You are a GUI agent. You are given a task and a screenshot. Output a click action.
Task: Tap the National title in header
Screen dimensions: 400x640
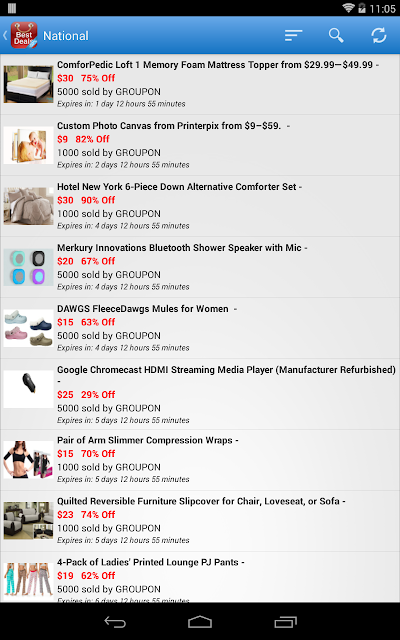click(66, 36)
